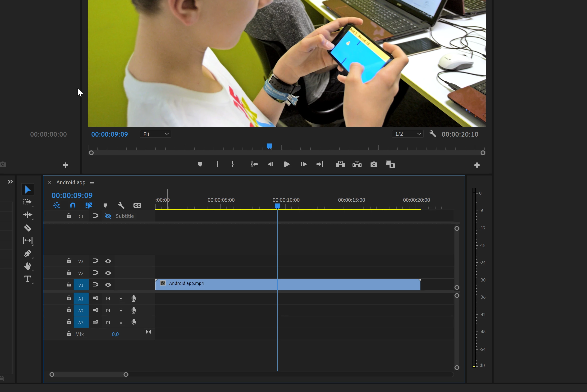The image size is (587, 392).
Task: Click the Export Frame camera icon
Action: pos(374,164)
